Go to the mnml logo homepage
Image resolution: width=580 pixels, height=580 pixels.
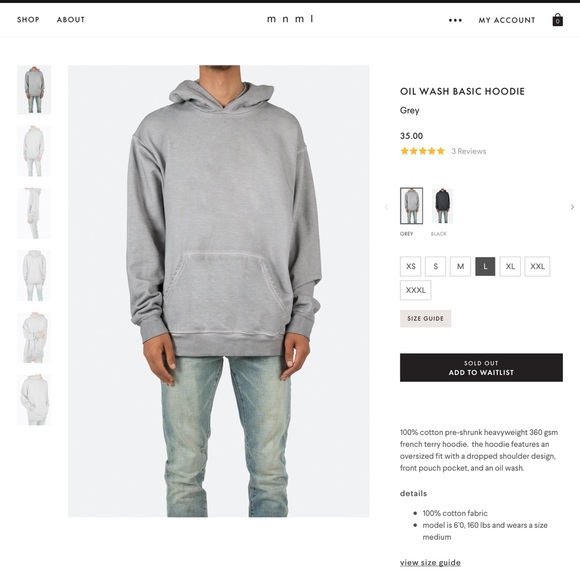coord(290,19)
